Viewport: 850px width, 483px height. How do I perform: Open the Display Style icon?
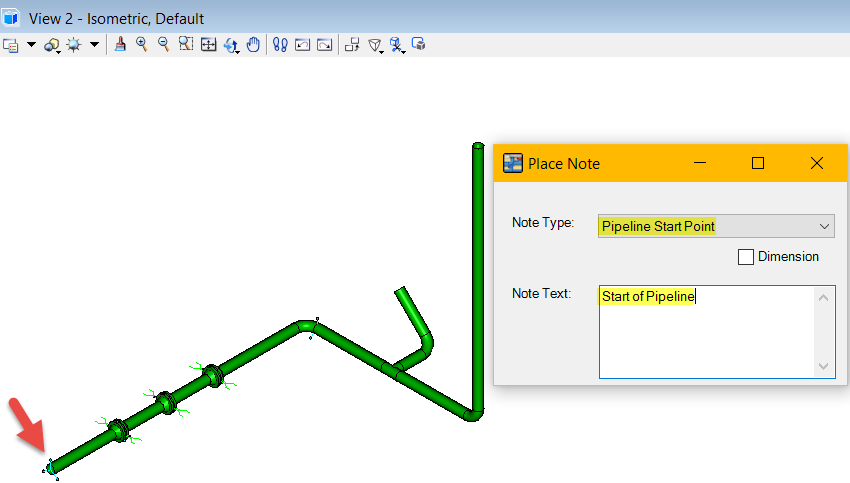(x=52, y=45)
